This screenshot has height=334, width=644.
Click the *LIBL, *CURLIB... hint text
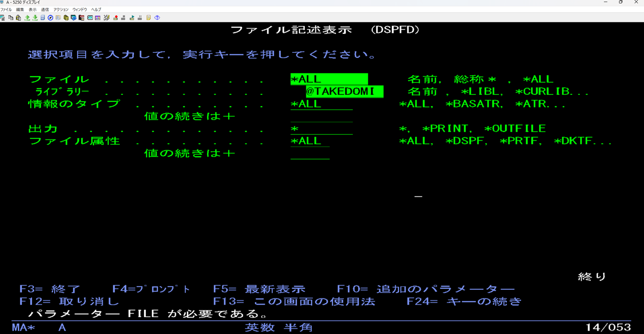pyautogui.click(x=525, y=92)
